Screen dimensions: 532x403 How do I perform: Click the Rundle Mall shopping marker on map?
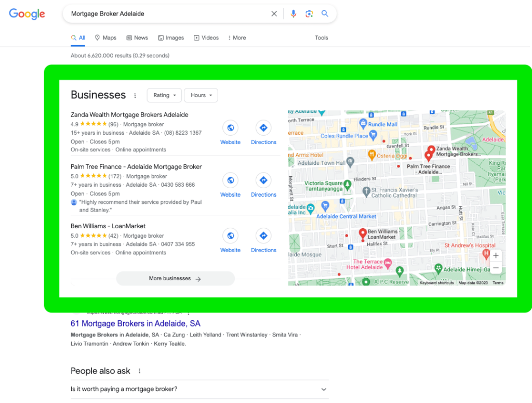[x=363, y=123]
